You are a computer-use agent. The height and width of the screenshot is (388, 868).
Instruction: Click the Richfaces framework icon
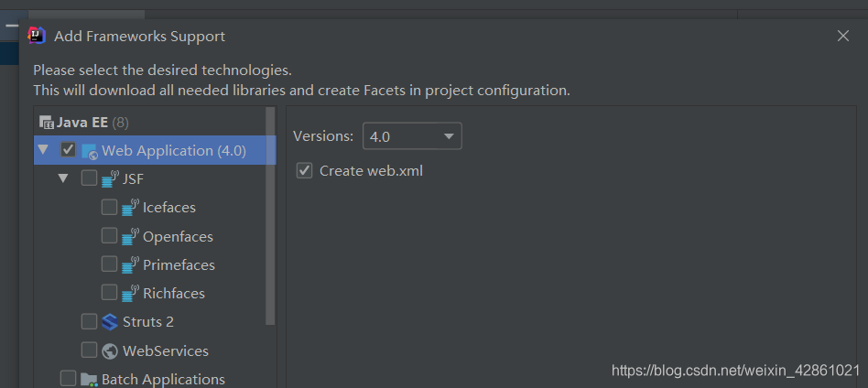tap(131, 294)
